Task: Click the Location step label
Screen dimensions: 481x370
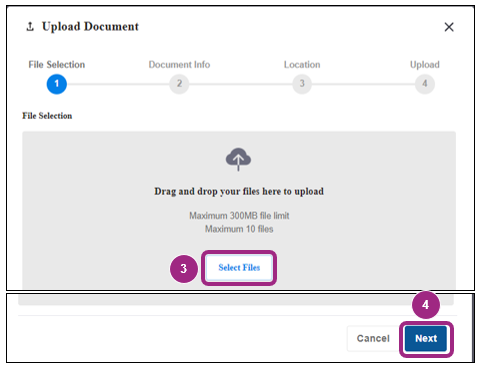Action: coord(302,65)
